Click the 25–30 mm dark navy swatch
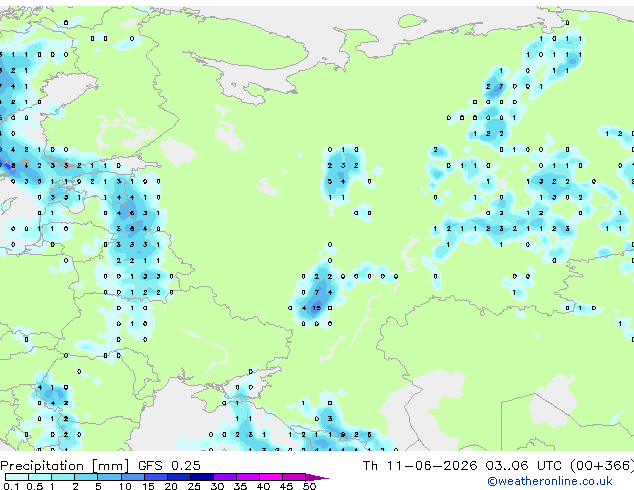Viewport: 634px width, 490px height. click(202, 477)
